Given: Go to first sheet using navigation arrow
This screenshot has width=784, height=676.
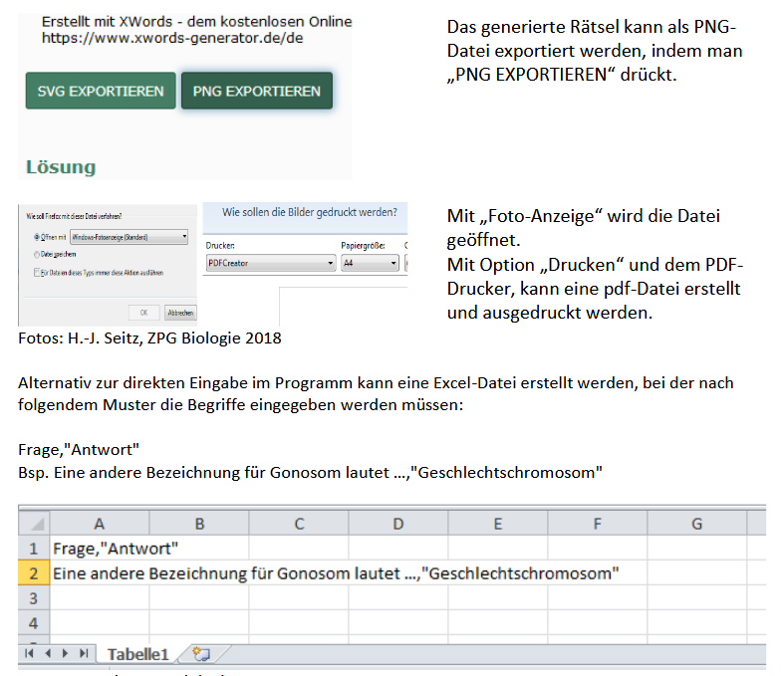Looking at the screenshot, I should pos(28,654).
